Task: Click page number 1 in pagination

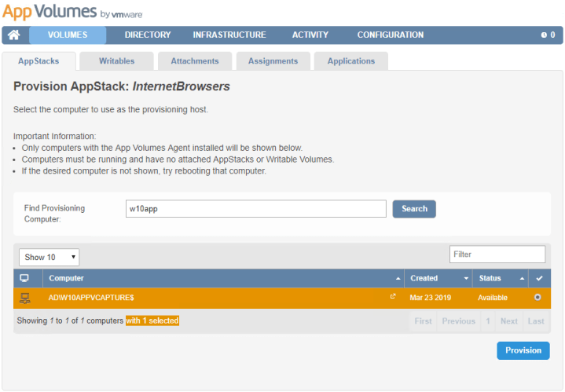Action: pyautogui.click(x=488, y=321)
